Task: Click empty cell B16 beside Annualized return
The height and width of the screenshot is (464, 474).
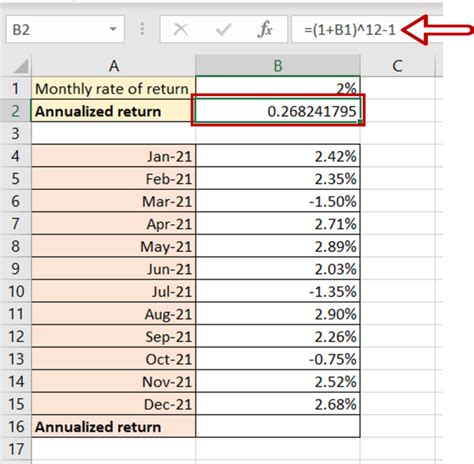Action: pos(278,426)
